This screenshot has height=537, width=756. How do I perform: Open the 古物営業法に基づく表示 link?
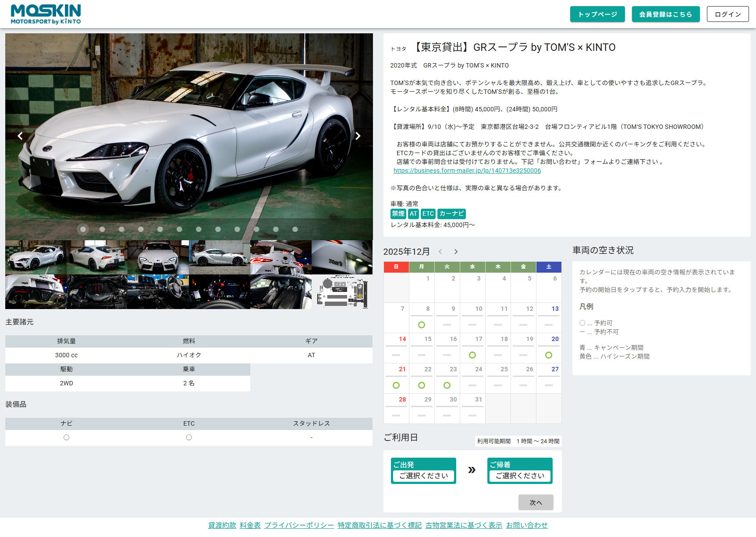(x=464, y=525)
